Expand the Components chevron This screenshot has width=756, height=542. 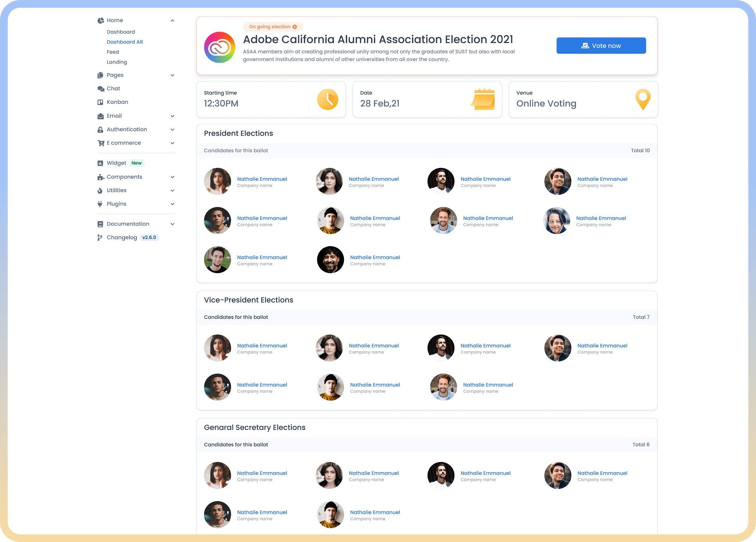coord(172,177)
